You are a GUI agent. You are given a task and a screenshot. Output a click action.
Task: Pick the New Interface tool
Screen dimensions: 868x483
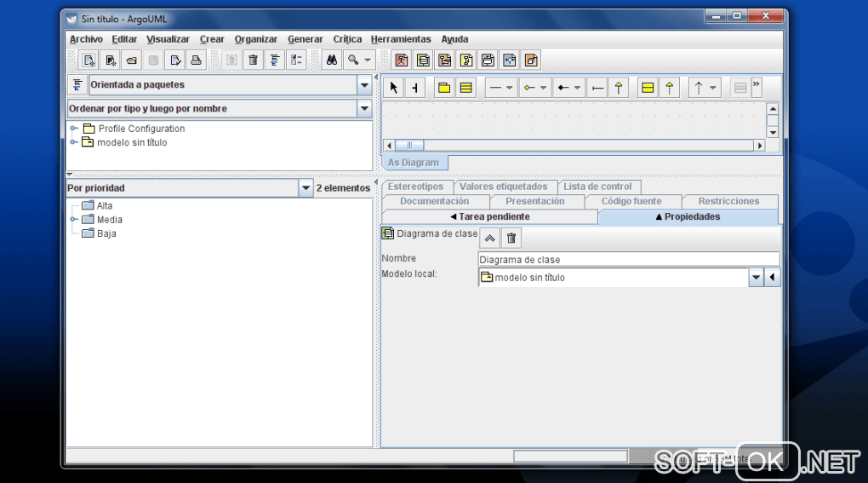click(648, 88)
